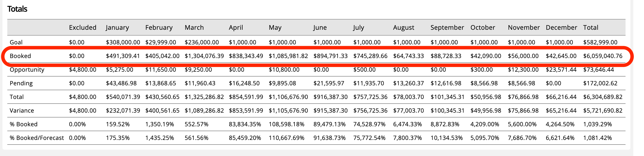Click the Booked row label
This screenshot has width=644, height=156.
click(x=20, y=56)
